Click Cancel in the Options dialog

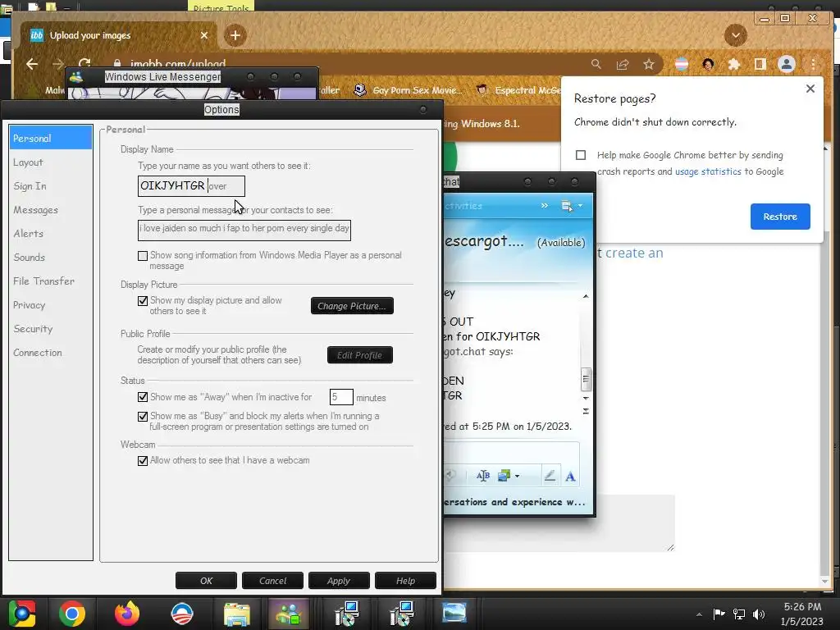272,581
